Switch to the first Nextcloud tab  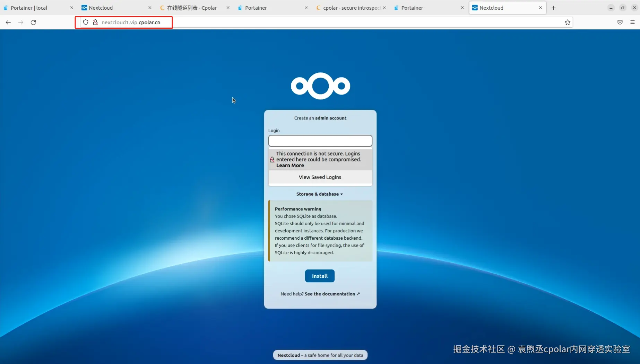tap(117, 8)
